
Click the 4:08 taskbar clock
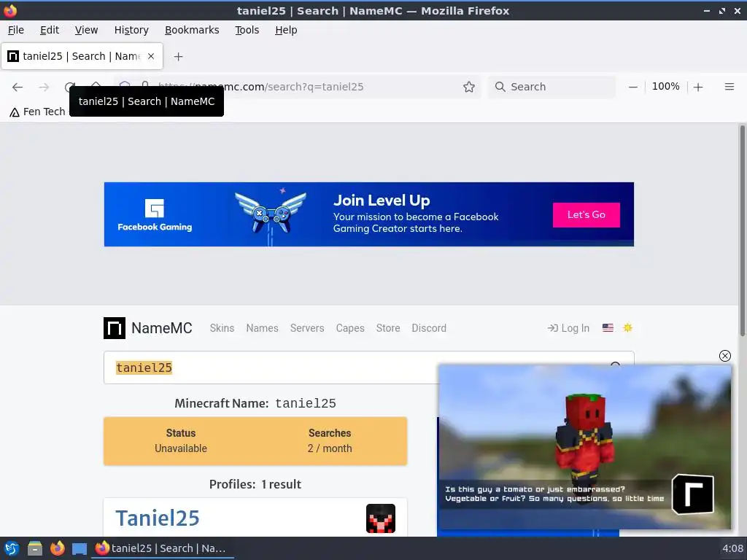click(x=732, y=548)
